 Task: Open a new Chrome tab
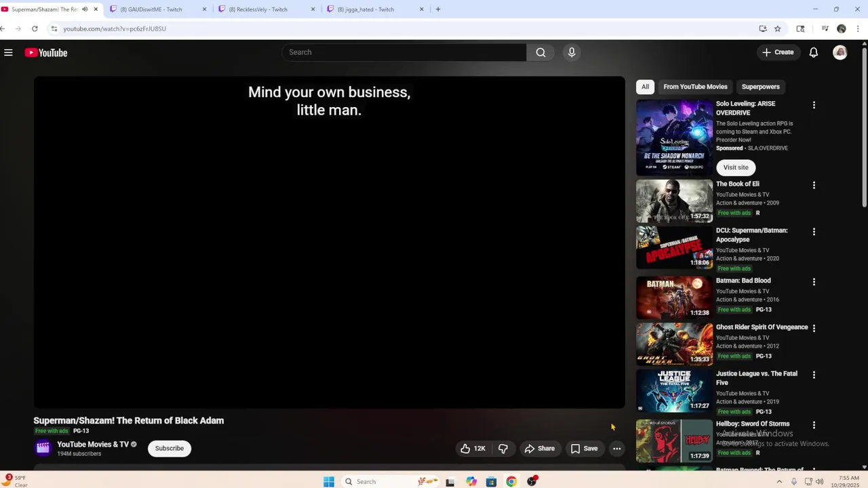(x=438, y=9)
